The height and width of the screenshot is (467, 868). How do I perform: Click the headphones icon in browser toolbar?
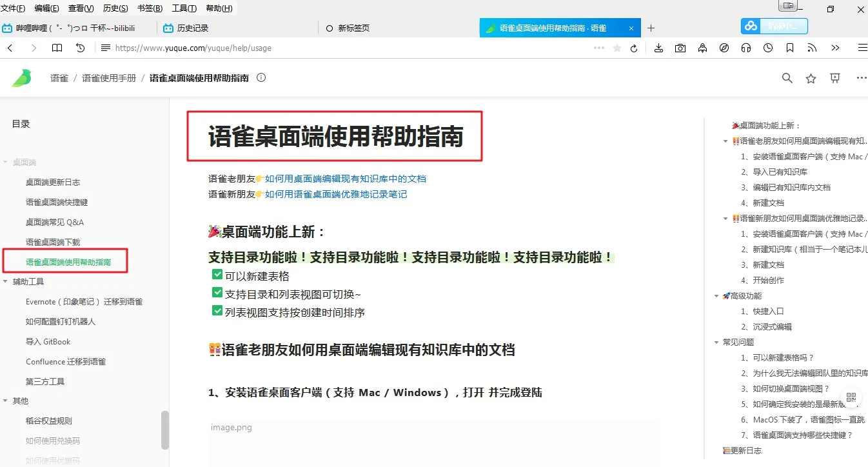tap(746, 48)
